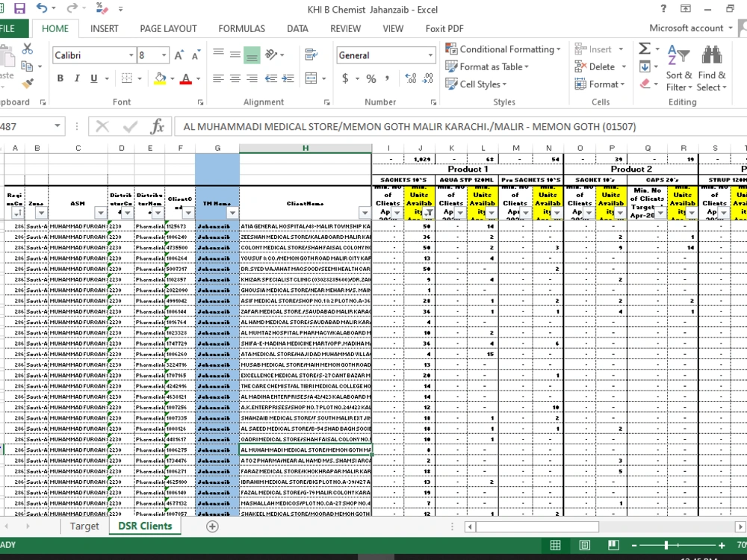The width and height of the screenshot is (747, 560).
Task: Open the ClientName column filter dropdown
Action: [365, 213]
